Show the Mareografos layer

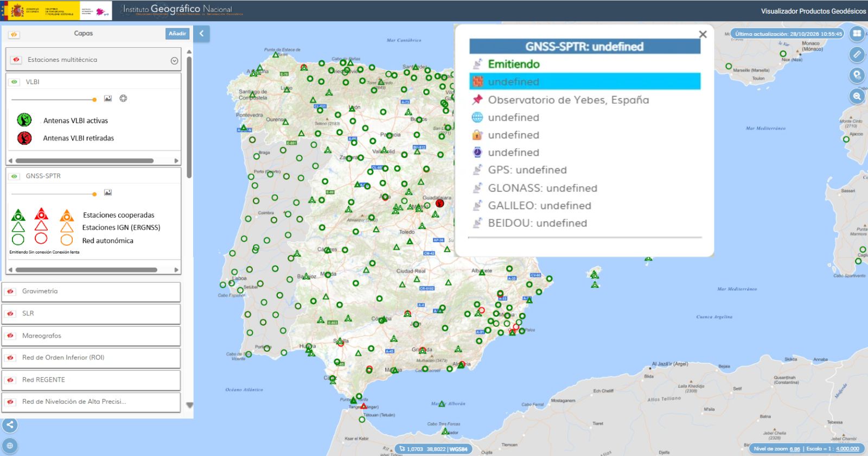(10, 335)
